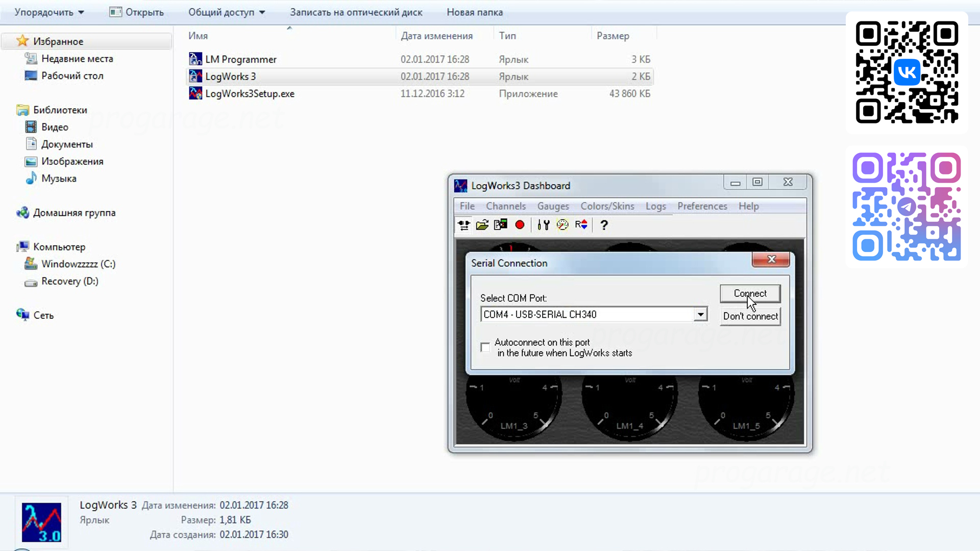Click the gauge dial toolbar icon
Viewport: 980px width, 551px height.
click(x=562, y=225)
